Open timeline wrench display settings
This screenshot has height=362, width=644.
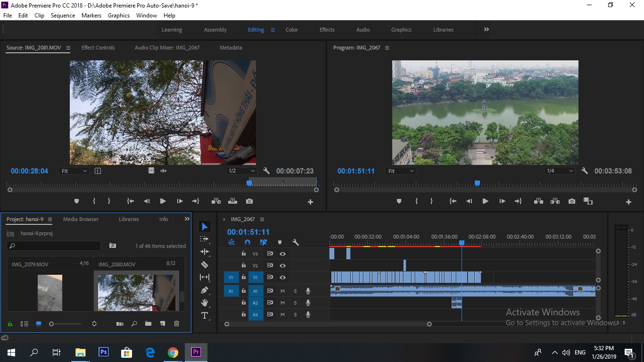(296, 242)
